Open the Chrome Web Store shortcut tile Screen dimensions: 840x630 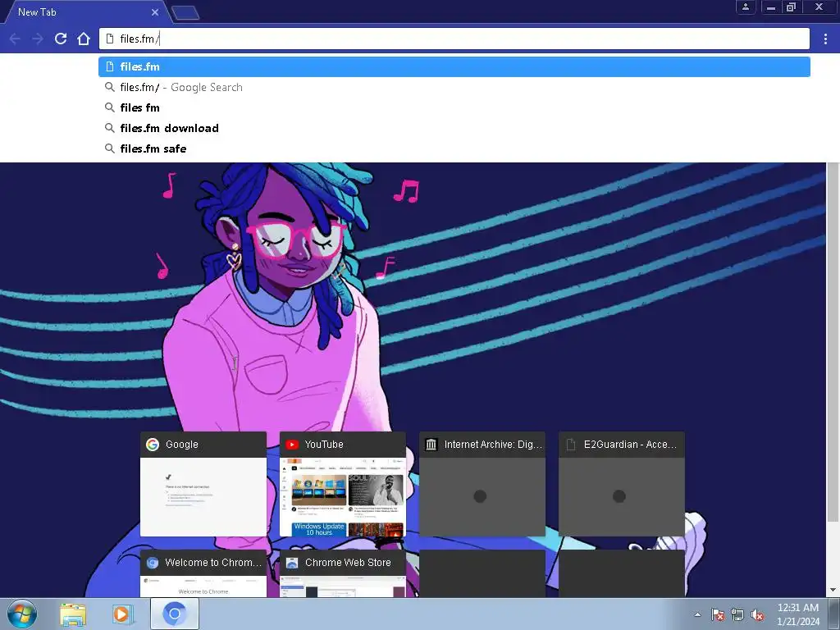pyautogui.click(x=343, y=573)
